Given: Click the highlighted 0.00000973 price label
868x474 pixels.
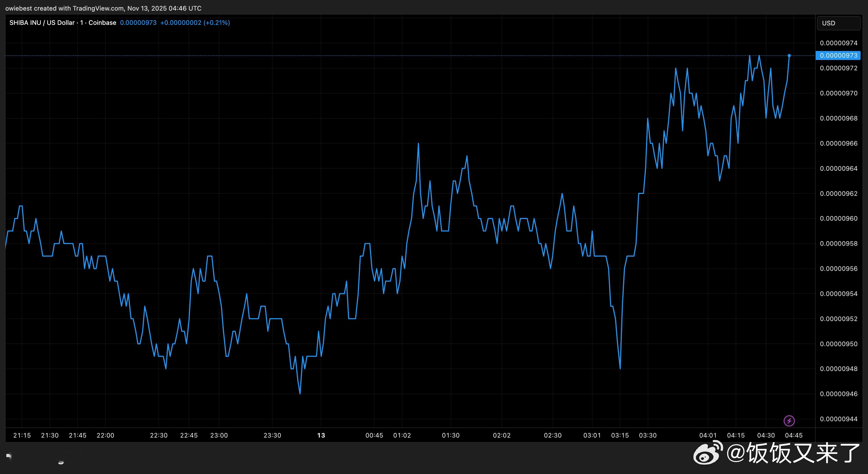Looking at the screenshot, I should point(838,55).
